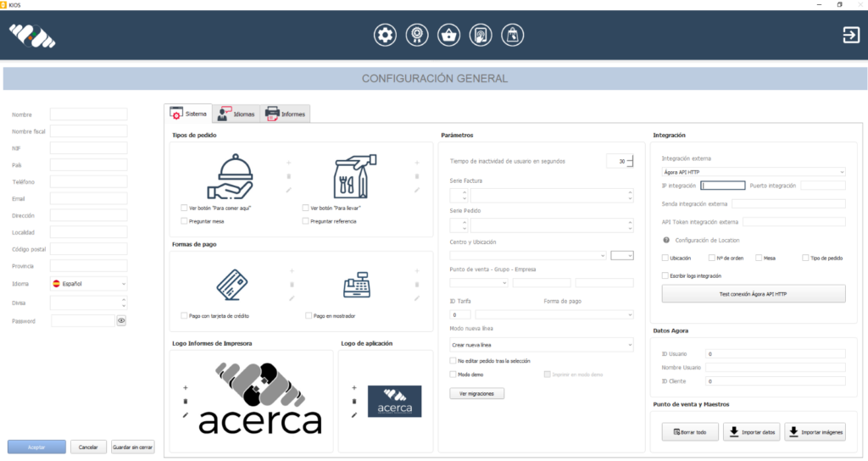Edit the credit card payment image
This screenshot has width=868, height=461.
pyautogui.click(x=292, y=298)
